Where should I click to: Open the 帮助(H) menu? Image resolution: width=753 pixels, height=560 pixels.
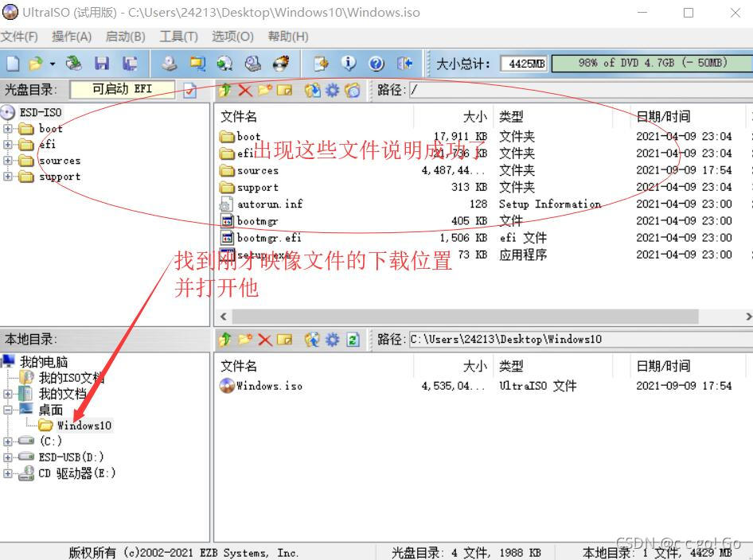288,37
